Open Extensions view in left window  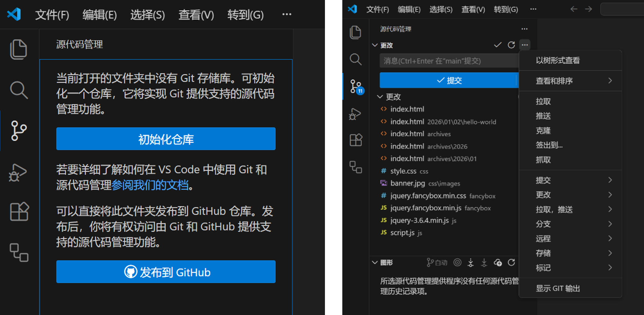coord(19,212)
